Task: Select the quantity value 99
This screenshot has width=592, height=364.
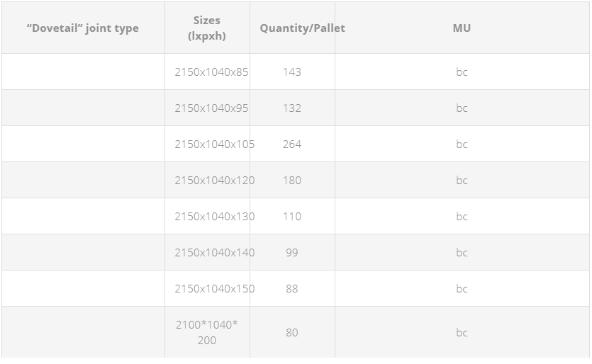Action: tap(292, 252)
